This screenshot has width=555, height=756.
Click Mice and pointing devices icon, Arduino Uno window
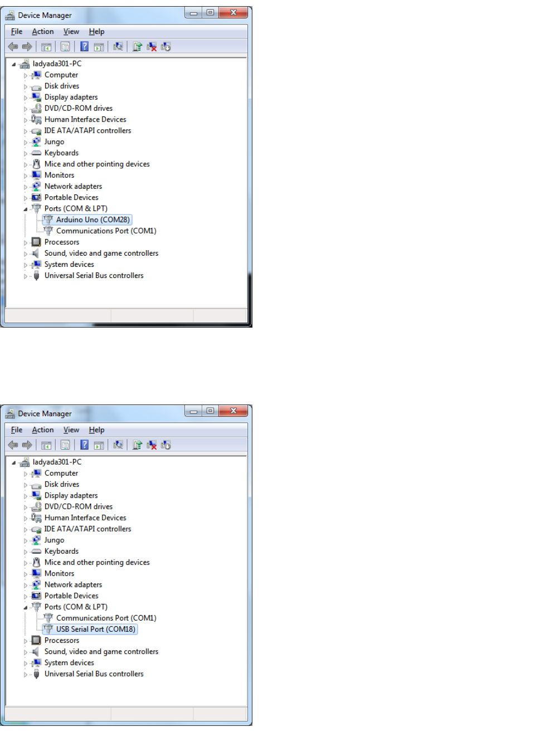click(x=36, y=164)
